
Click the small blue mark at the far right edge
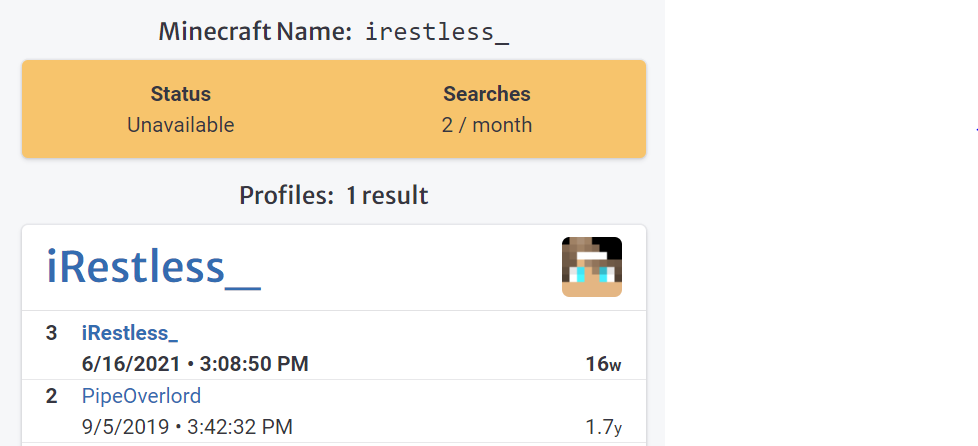point(976,130)
